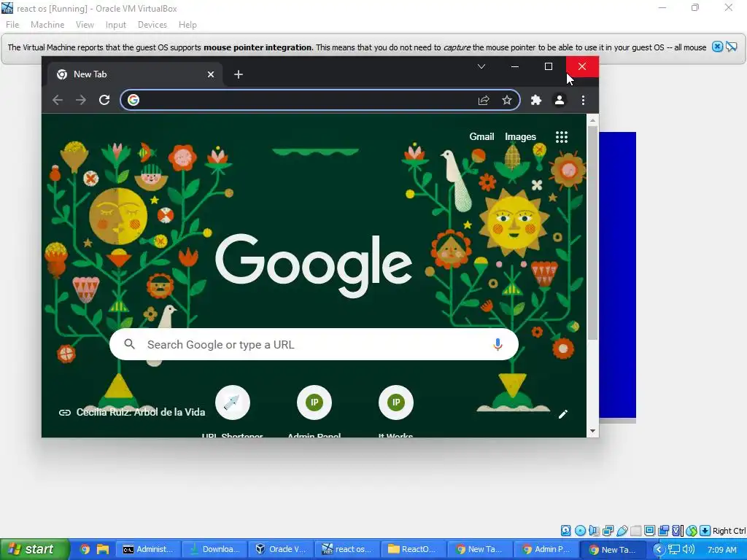The width and height of the screenshot is (747, 560).
Task: Expand hidden tray icons arrow
Action: (659, 550)
